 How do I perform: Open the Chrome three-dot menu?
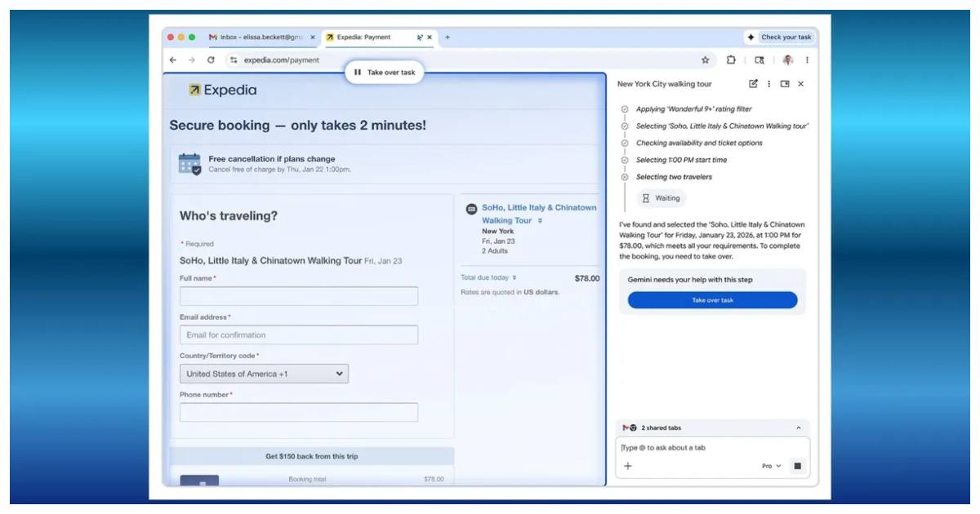[807, 60]
